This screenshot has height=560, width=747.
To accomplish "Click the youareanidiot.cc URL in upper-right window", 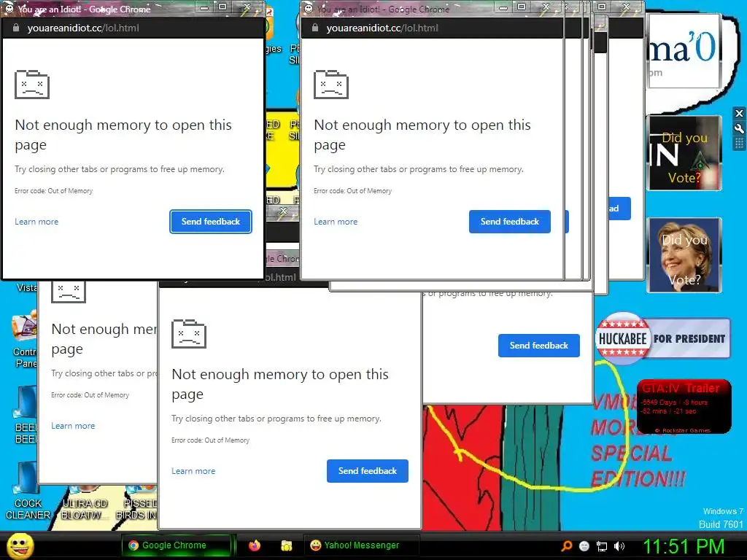I will tap(382, 28).
